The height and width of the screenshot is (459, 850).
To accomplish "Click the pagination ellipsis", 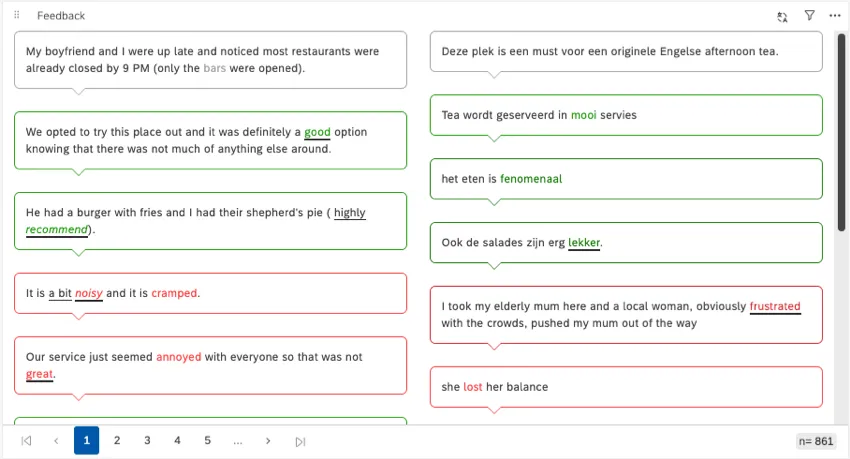I will (x=238, y=441).
